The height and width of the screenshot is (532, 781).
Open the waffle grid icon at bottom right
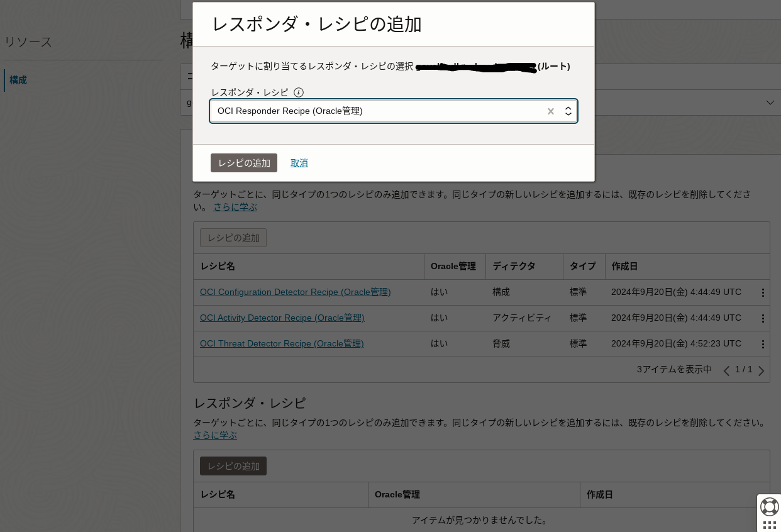click(770, 524)
